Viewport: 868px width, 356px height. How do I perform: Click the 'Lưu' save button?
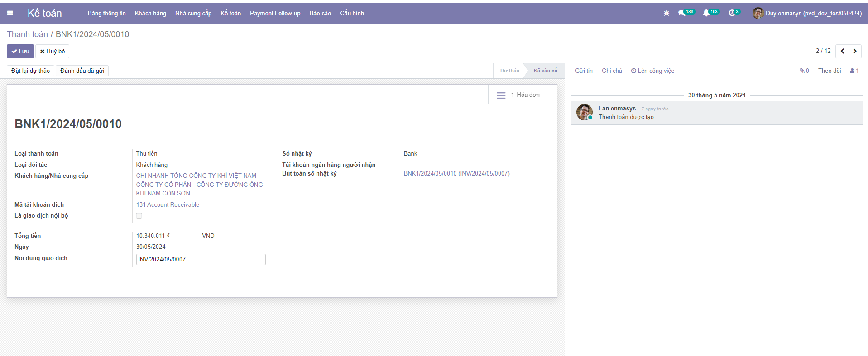pyautogui.click(x=20, y=52)
